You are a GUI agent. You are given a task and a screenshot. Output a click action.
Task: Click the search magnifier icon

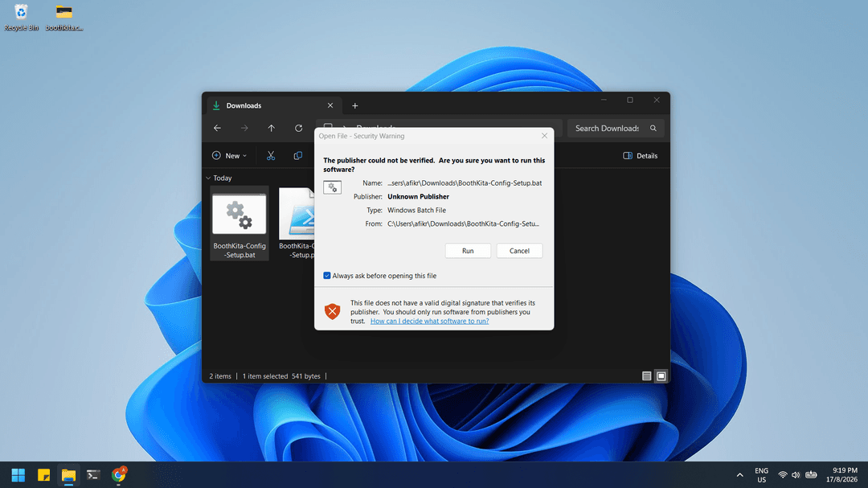(x=653, y=128)
